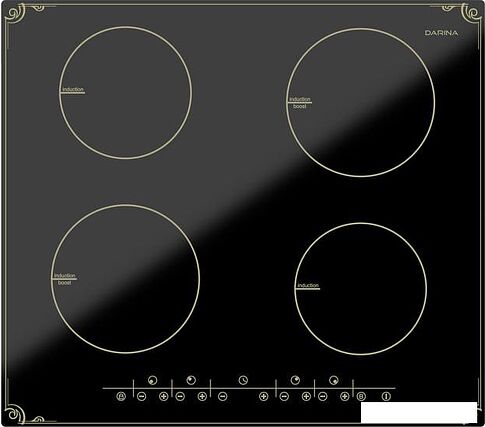
Task: Tap the timer clock icon
Action: (x=243, y=380)
